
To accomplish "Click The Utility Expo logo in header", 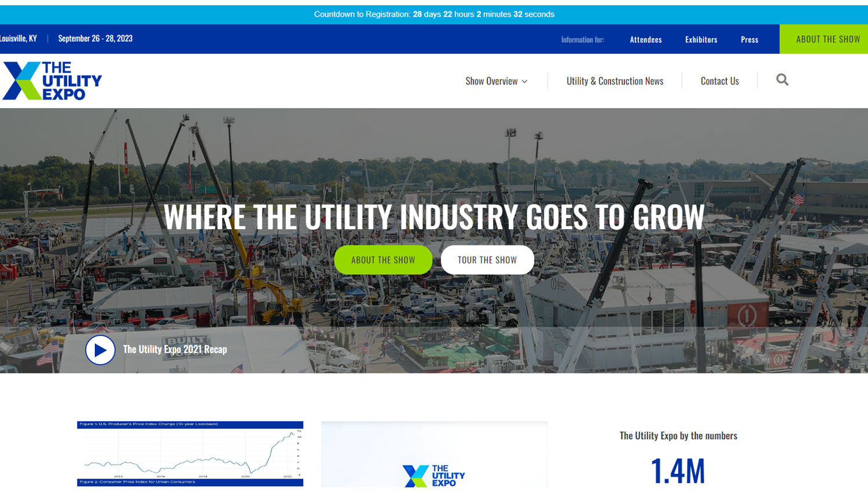I will click(52, 81).
